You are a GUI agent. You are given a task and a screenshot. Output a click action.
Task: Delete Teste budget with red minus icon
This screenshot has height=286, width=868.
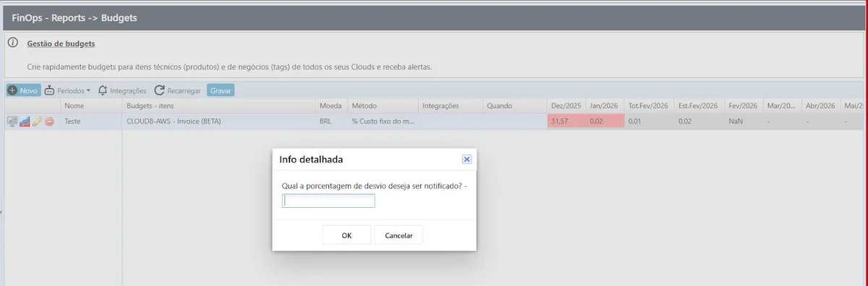(49, 122)
